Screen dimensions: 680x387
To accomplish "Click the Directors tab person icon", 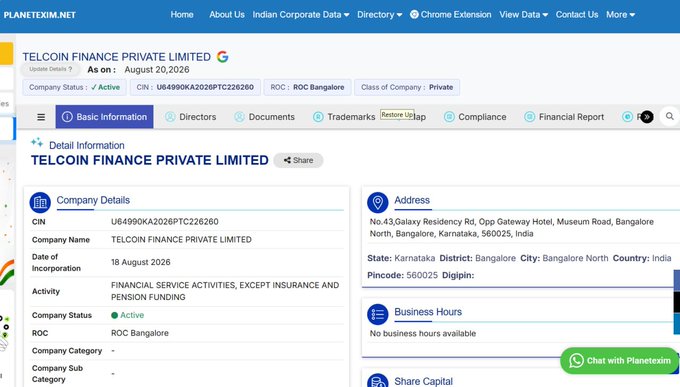I will [x=170, y=117].
